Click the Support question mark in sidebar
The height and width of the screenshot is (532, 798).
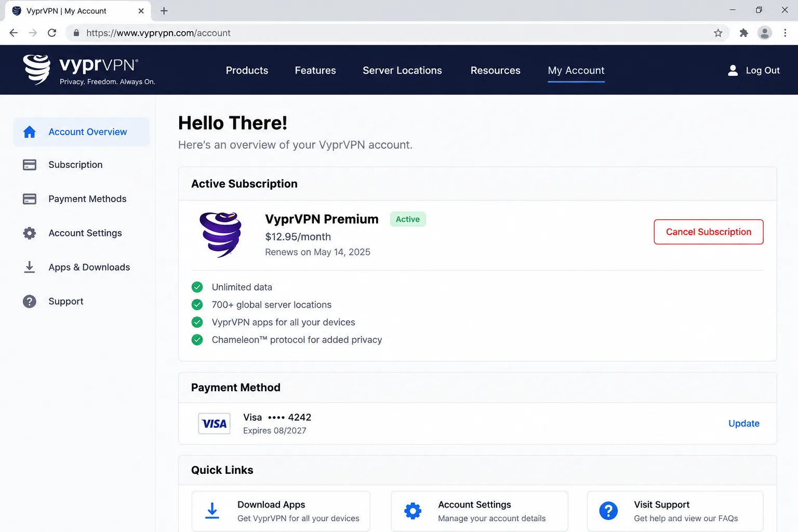(x=30, y=301)
